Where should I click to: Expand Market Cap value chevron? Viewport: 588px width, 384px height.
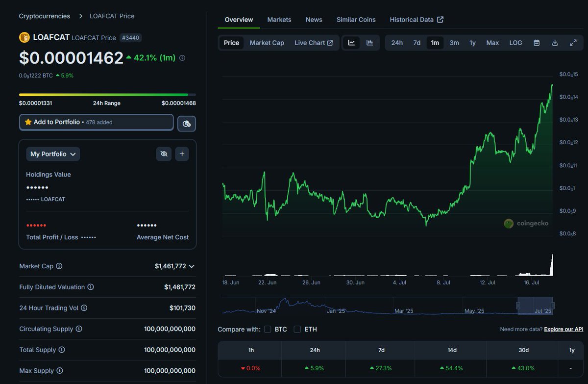(x=192, y=266)
